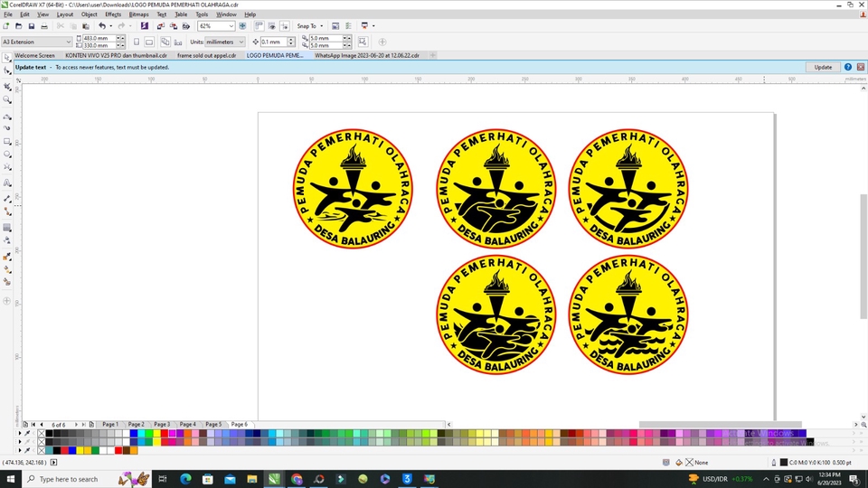Close the Update text notification bar
The image size is (868, 488).
coord(860,67)
